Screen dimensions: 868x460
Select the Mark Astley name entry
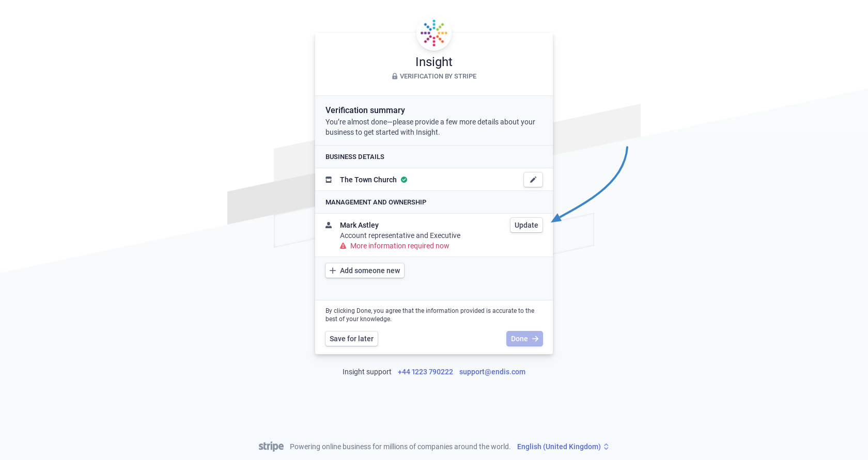pos(359,225)
